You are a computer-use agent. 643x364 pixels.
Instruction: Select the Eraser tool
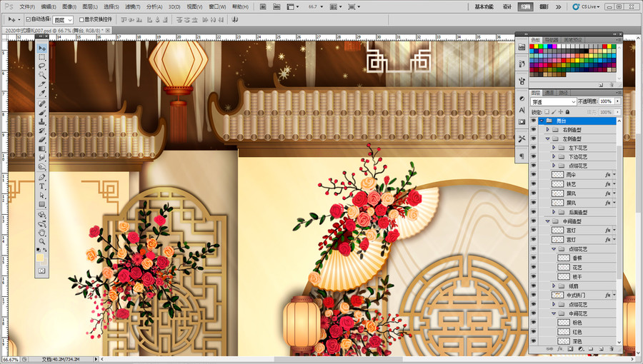pos(42,140)
